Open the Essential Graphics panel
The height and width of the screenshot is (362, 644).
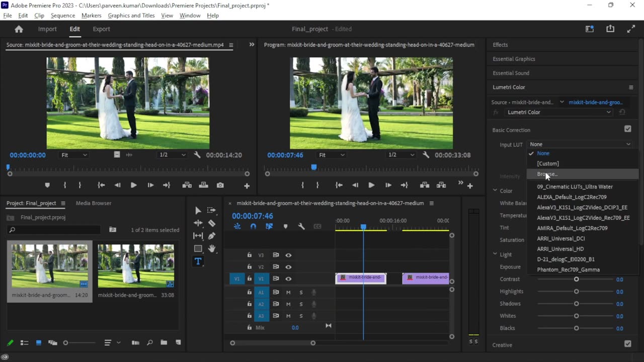pyautogui.click(x=514, y=59)
